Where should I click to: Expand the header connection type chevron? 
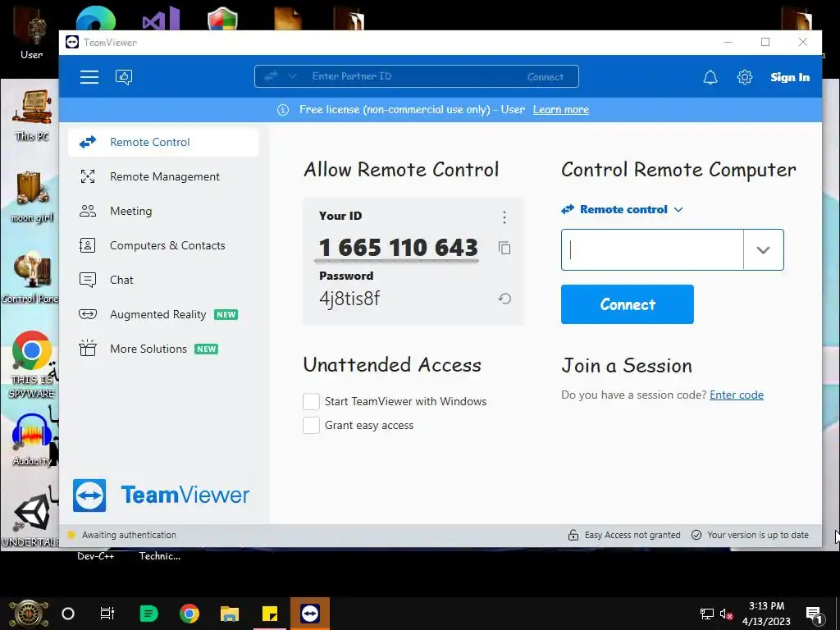tap(293, 76)
